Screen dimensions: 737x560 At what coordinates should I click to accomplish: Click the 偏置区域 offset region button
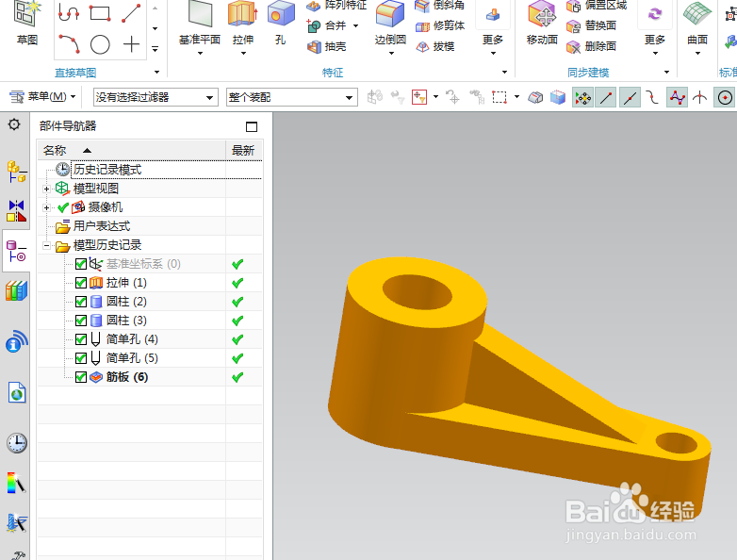(597, 5)
